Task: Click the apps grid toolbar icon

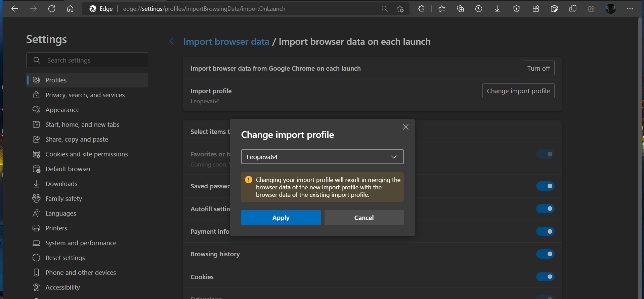Action: pos(536,9)
